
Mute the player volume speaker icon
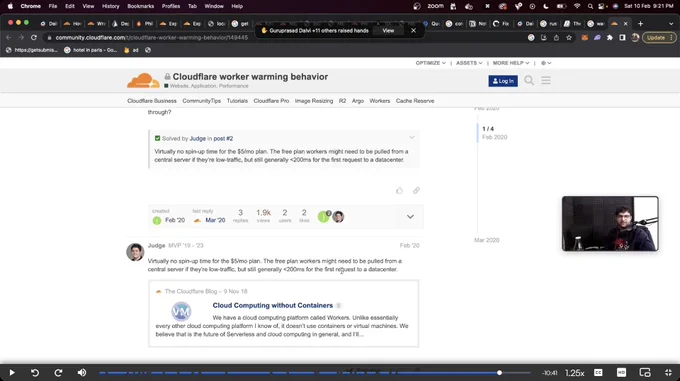(82, 372)
